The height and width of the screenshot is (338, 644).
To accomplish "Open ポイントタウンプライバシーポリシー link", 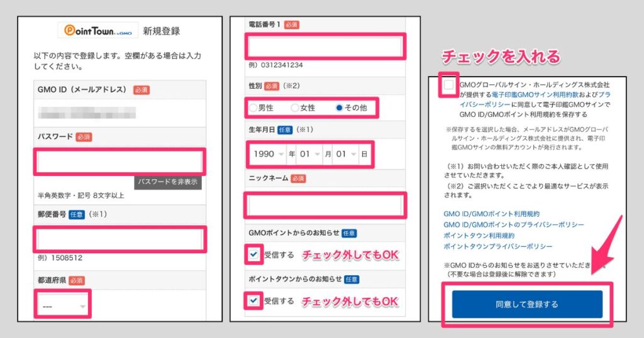I will [x=498, y=246].
